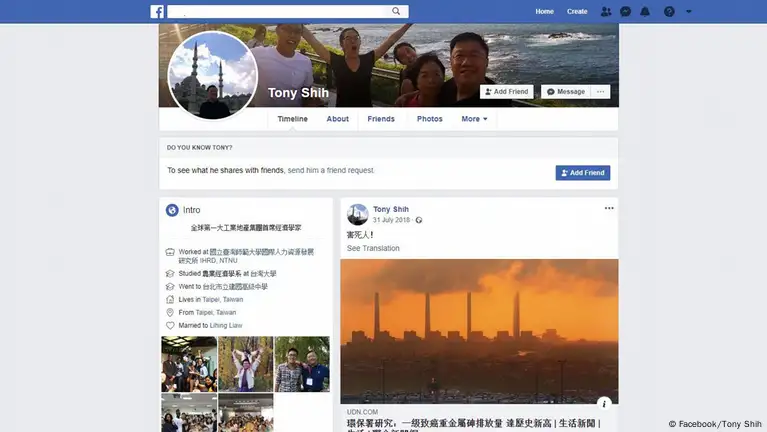The height and width of the screenshot is (432, 767).
Task: Select the Friends tab
Action: (x=381, y=119)
